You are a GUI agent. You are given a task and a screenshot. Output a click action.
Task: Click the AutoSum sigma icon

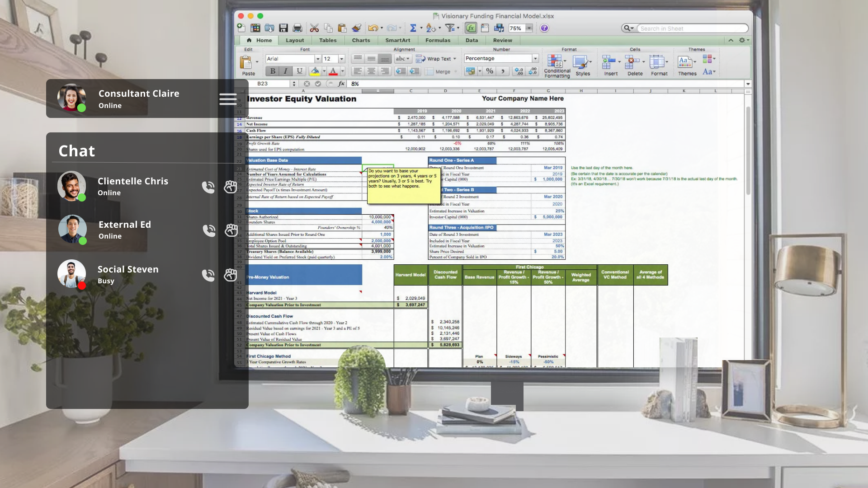pyautogui.click(x=413, y=28)
